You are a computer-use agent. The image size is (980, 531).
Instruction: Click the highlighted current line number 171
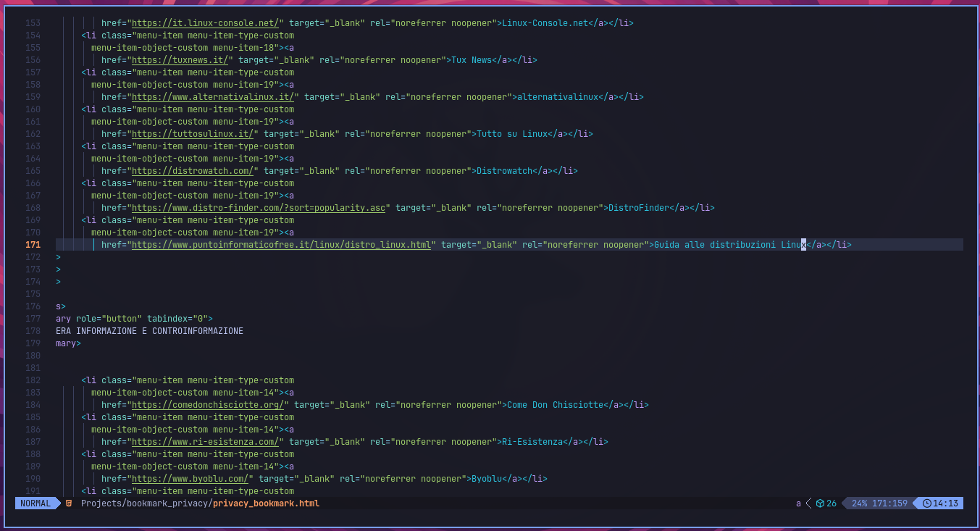[x=33, y=245]
